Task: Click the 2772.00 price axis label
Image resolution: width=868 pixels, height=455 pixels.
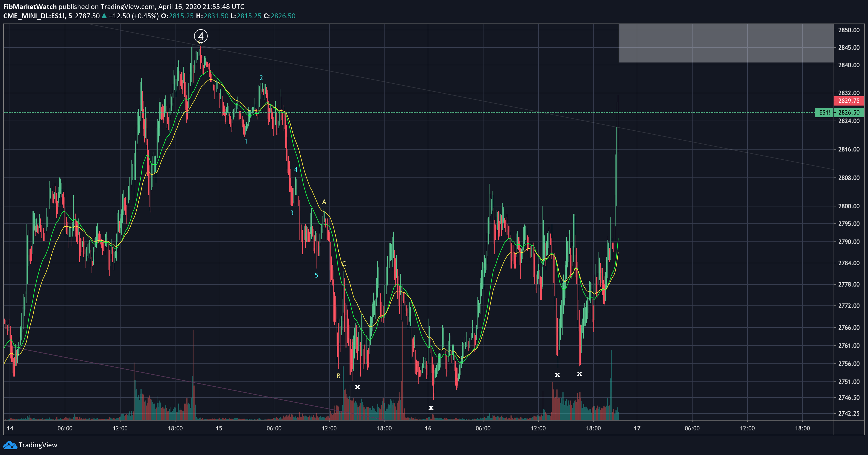Action: (849, 306)
